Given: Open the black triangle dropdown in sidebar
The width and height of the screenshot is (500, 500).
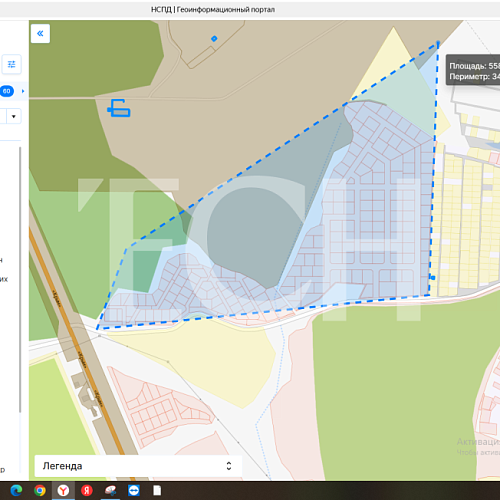Looking at the screenshot, I should 14,116.
